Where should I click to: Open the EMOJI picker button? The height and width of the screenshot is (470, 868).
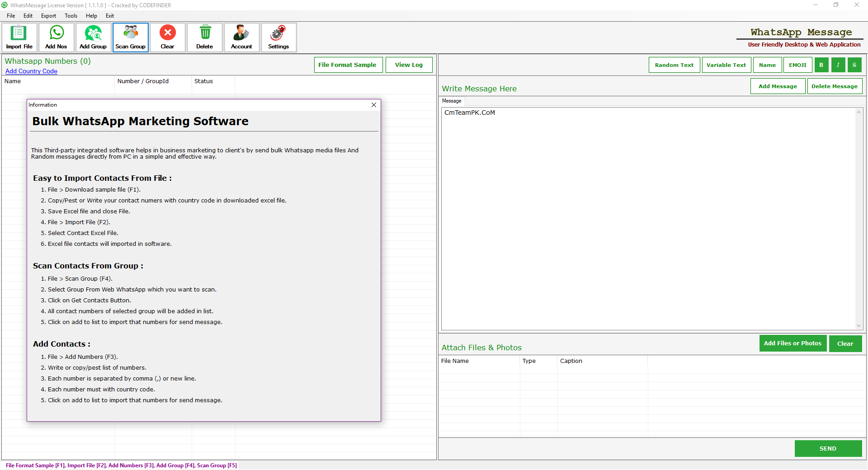[x=797, y=65]
